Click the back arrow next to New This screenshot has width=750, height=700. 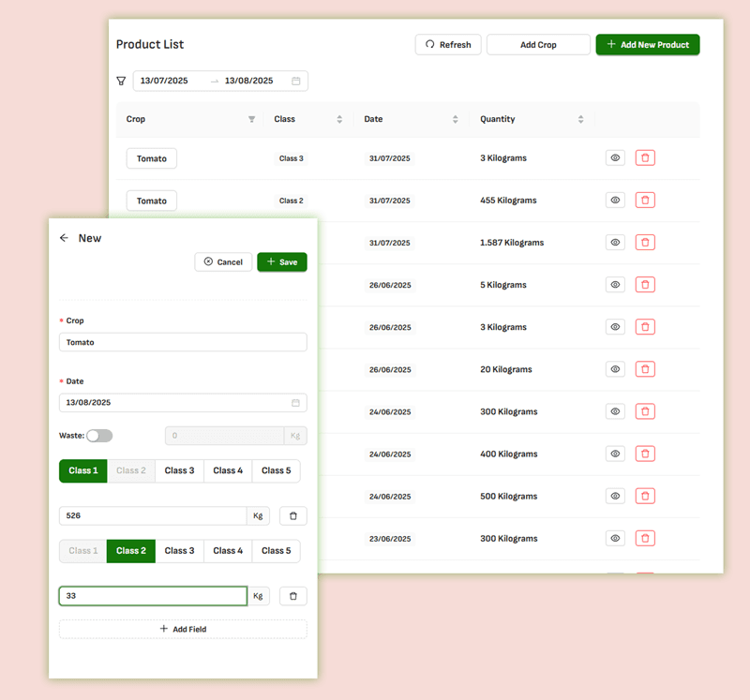point(64,238)
